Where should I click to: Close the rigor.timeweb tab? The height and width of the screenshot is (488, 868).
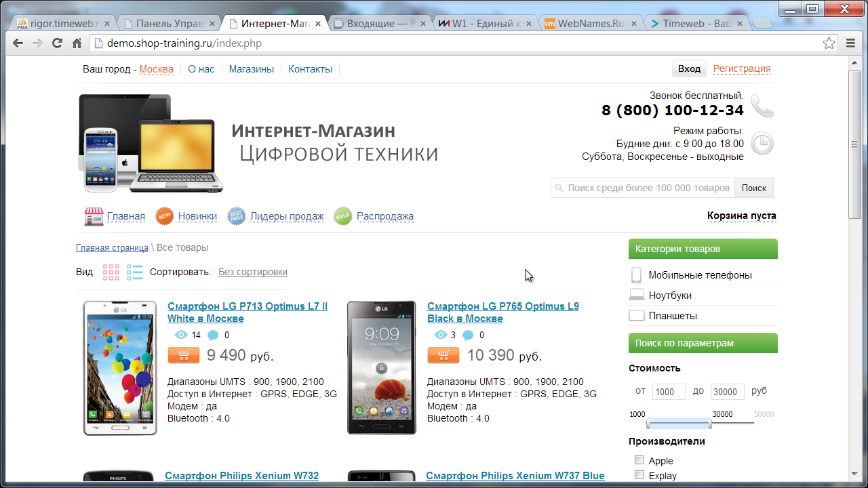coord(106,24)
